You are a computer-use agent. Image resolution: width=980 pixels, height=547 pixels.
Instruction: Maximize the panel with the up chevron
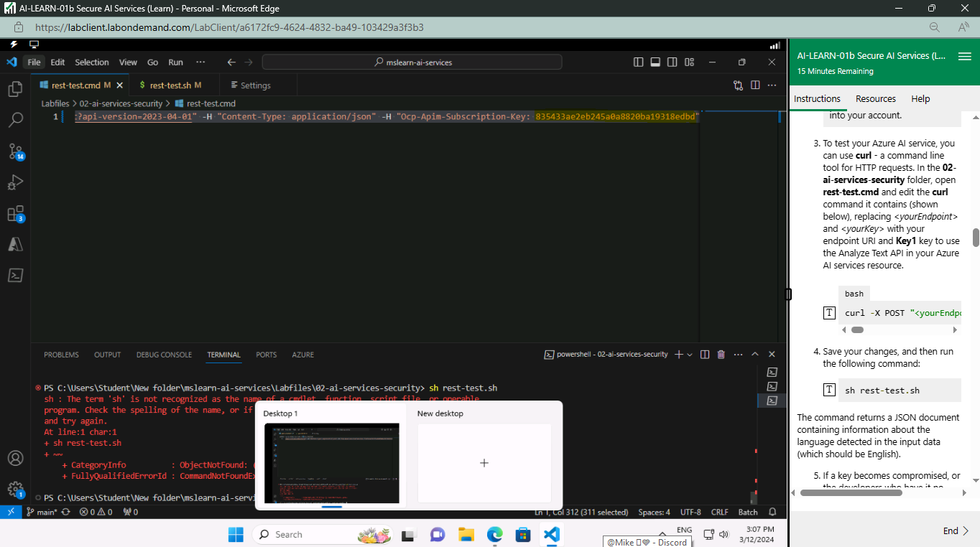(755, 354)
